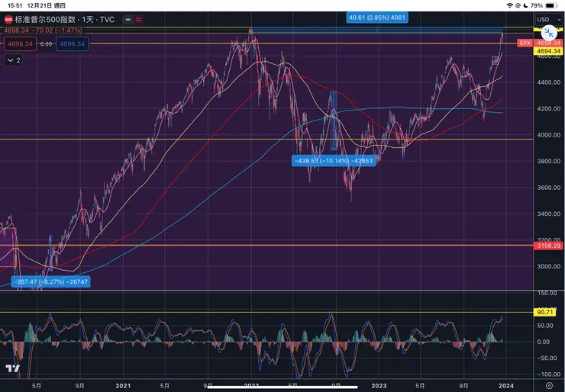Click the 2024 label on time axis
Viewport: 565px width, 392px height.
[506, 386]
